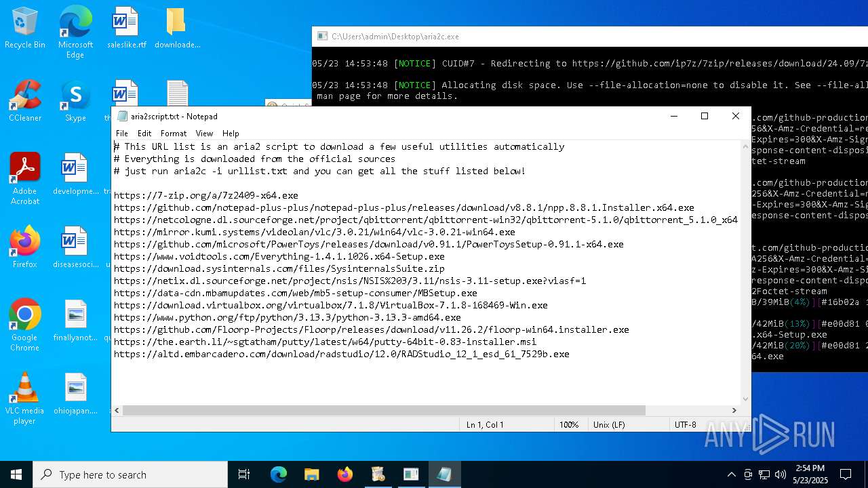Open the ohiojapan... image file icon
The image size is (868, 488).
pyautogui.click(x=75, y=394)
